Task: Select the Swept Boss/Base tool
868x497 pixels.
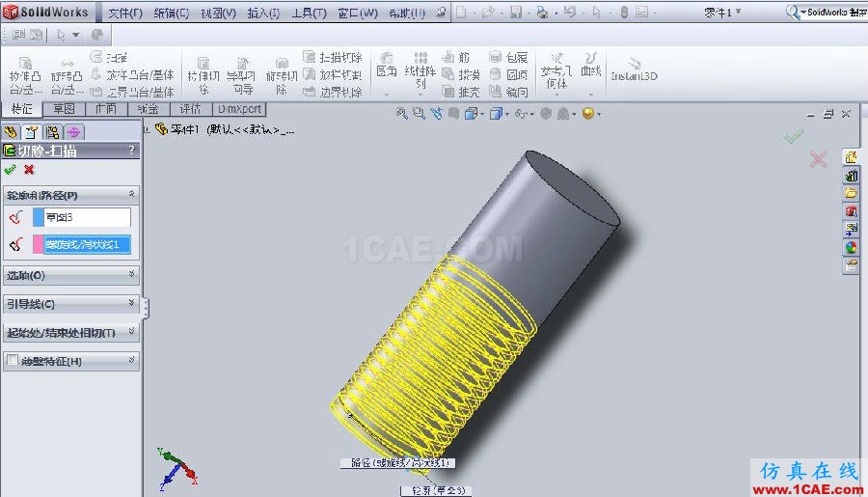Action: point(109,57)
